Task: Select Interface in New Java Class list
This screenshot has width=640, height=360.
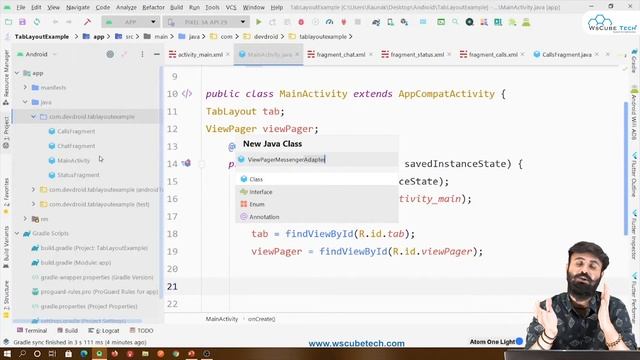Action: [317, 192]
